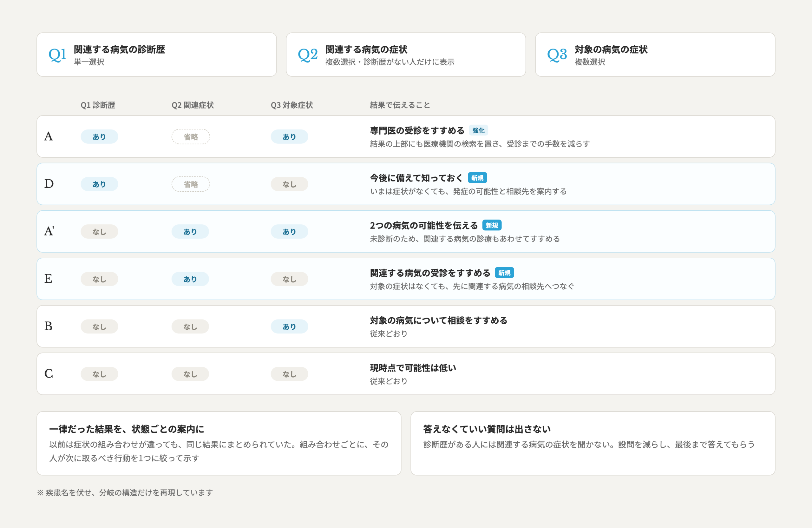Click the card titled 答えなくていい質問は出さない
The image size is (812, 528).
[593, 443]
